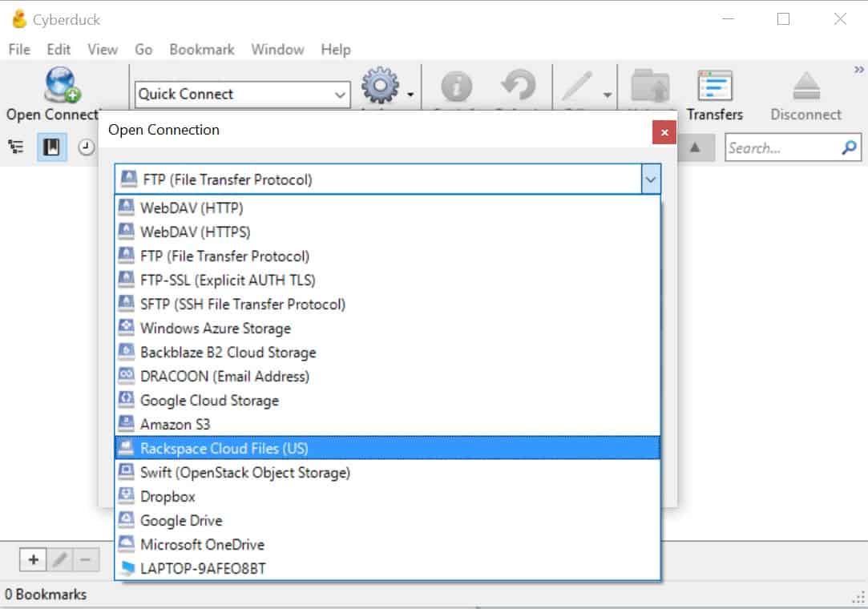Open the Go menu
The width and height of the screenshot is (868, 609).
pos(143,49)
